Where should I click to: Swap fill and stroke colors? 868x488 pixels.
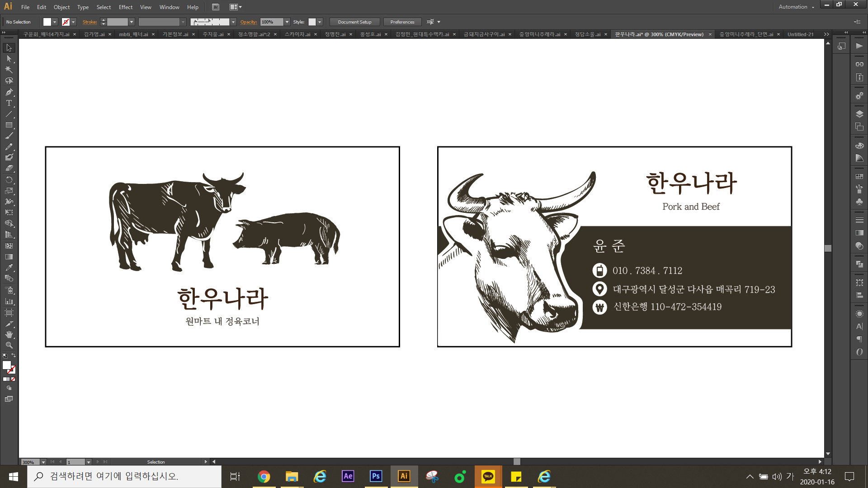[14, 356]
